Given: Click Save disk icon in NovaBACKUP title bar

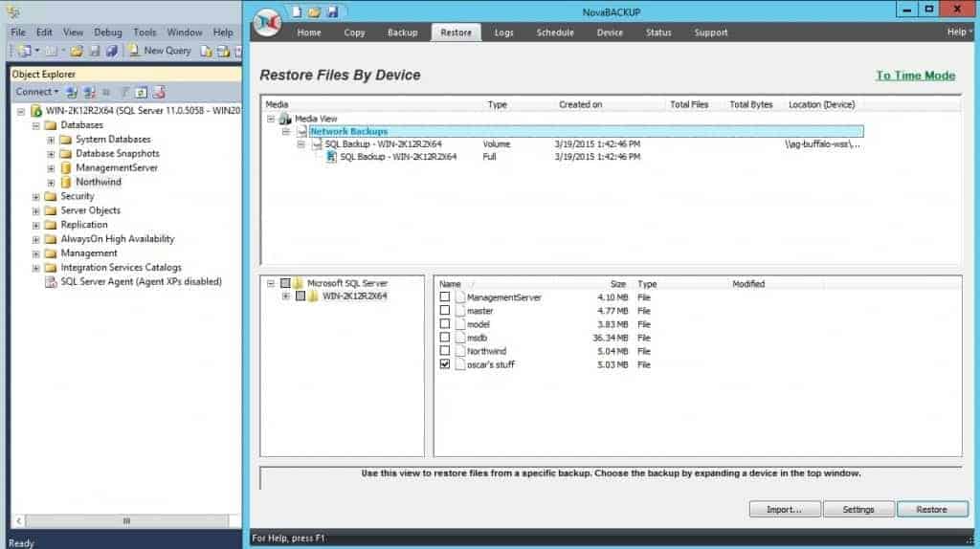Looking at the screenshot, I should point(332,11).
